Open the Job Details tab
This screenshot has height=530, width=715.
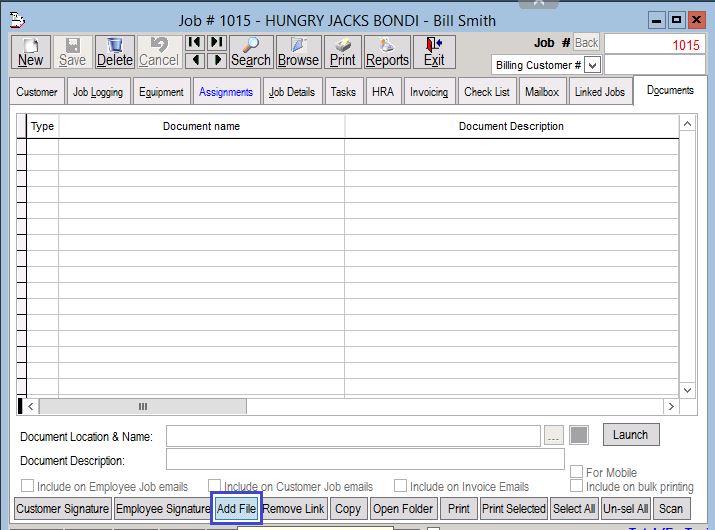coord(292,92)
